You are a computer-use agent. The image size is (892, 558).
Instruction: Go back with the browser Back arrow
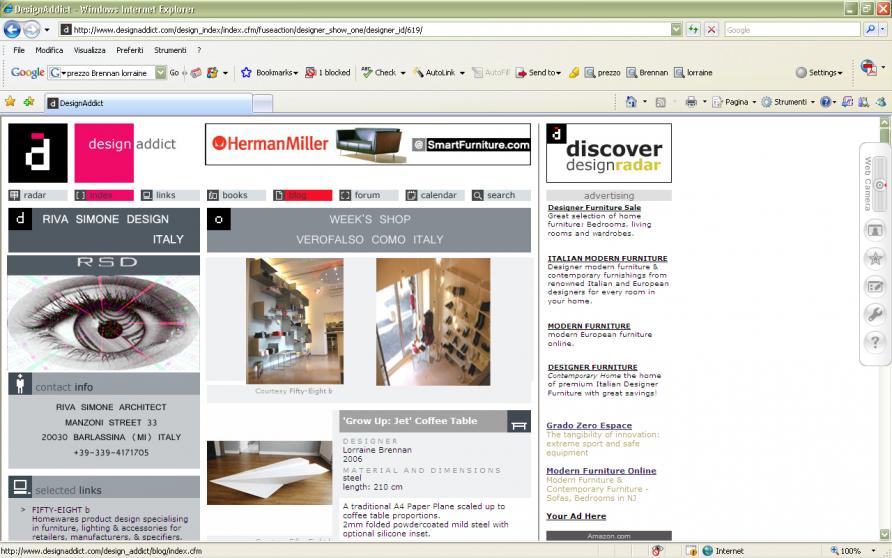12,29
